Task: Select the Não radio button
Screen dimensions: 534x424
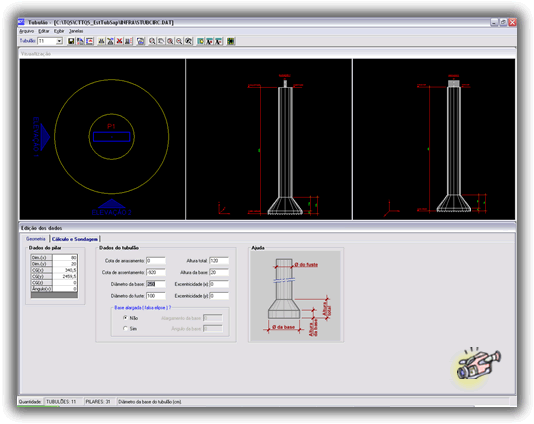Action: click(x=125, y=318)
